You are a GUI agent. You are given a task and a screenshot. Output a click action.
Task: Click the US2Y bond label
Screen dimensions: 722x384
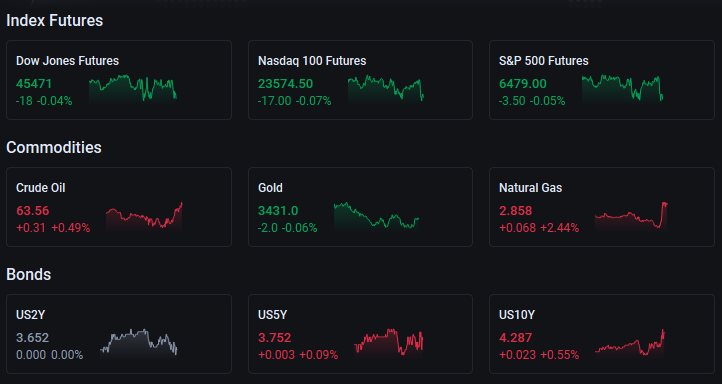tap(30, 315)
